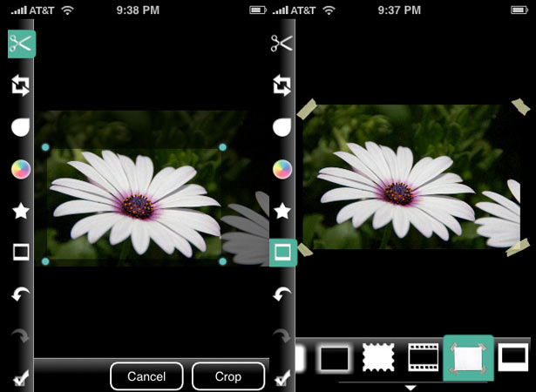The image size is (536, 392).
Task: Tap the Wi-Fi icon in right status bar
Action: click(x=329, y=10)
